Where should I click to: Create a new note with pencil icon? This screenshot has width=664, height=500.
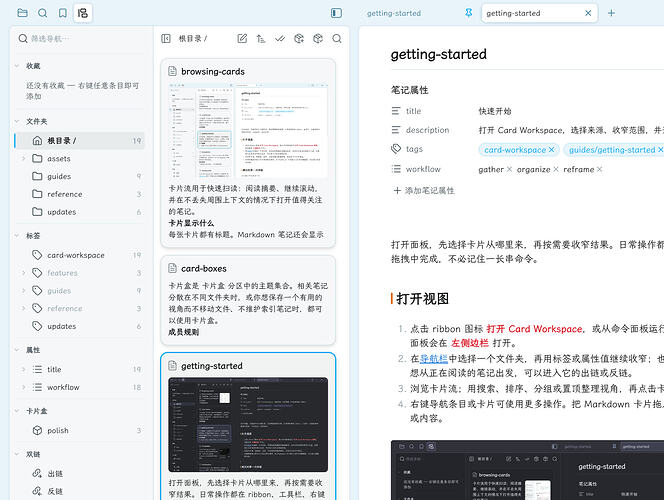(242, 39)
